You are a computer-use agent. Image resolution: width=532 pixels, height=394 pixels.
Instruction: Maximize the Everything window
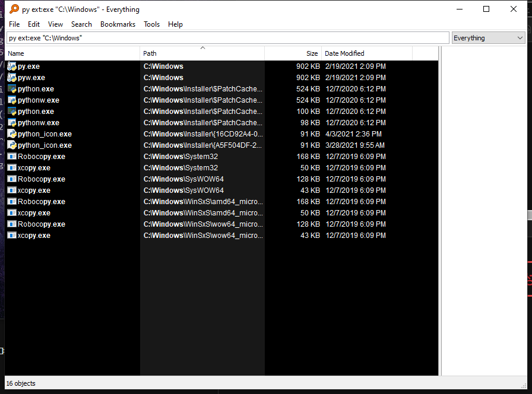click(x=486, y=9)
